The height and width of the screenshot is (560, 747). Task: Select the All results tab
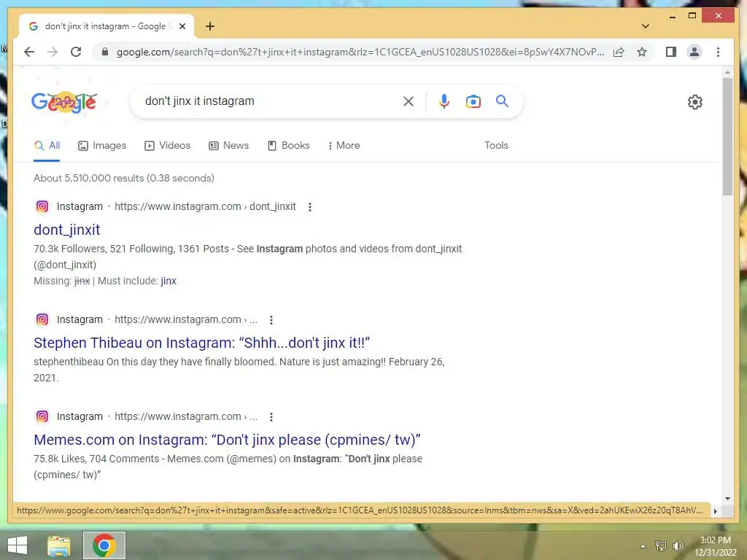tap(47, 145)
